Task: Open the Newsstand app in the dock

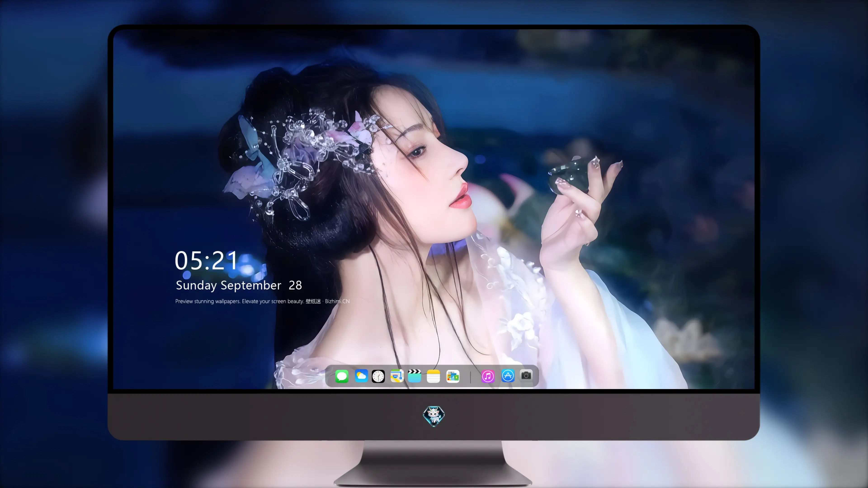Action: (x=453, y=376)
